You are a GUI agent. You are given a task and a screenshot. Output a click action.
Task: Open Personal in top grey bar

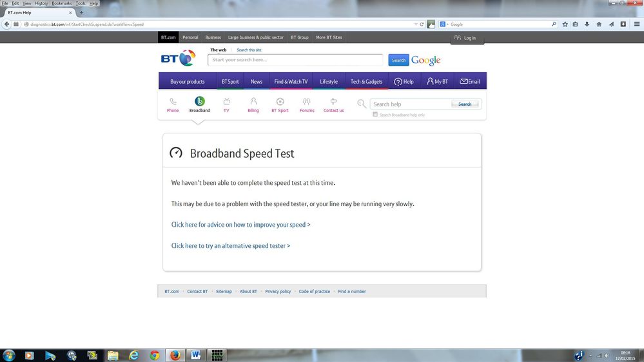[190, 37]
